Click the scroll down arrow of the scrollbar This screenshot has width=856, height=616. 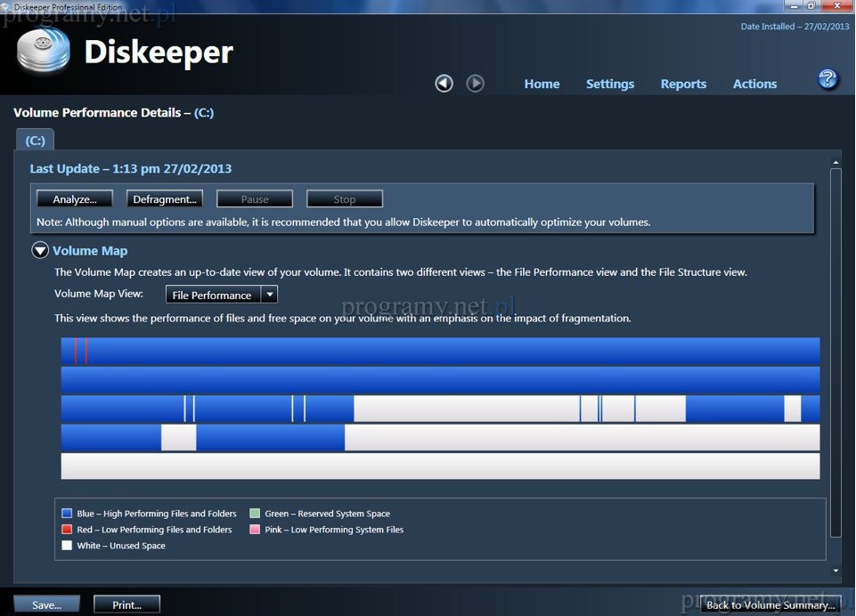tap(836, 570)
